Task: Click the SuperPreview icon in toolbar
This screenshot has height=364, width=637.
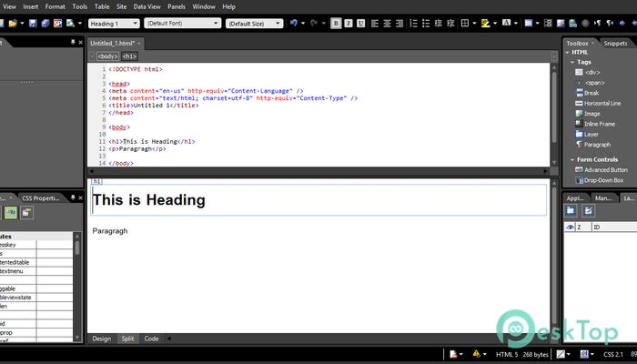Action: click(57, 24)
